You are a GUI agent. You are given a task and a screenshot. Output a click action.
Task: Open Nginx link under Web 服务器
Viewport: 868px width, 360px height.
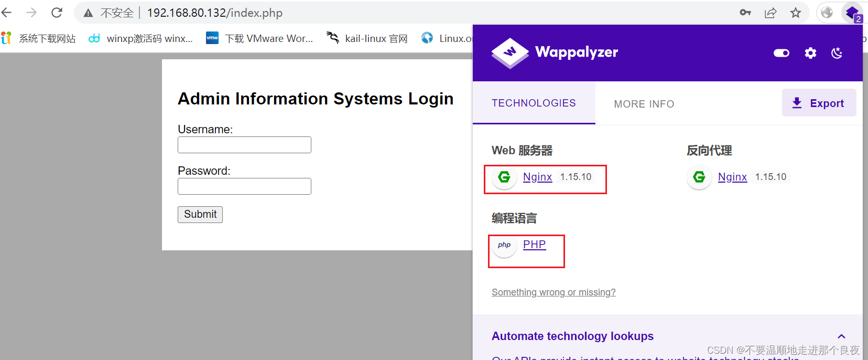pos(537,177)
